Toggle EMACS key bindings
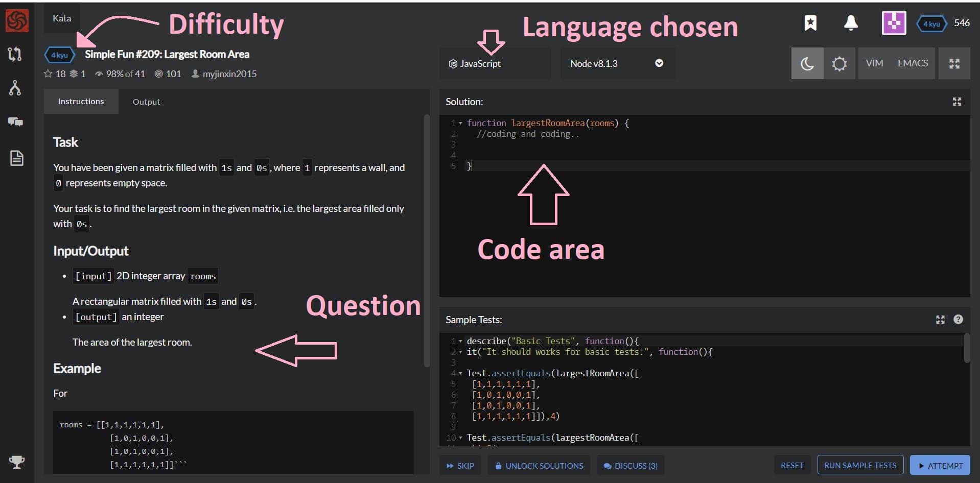Screen dimensions: 980x483 913,63
